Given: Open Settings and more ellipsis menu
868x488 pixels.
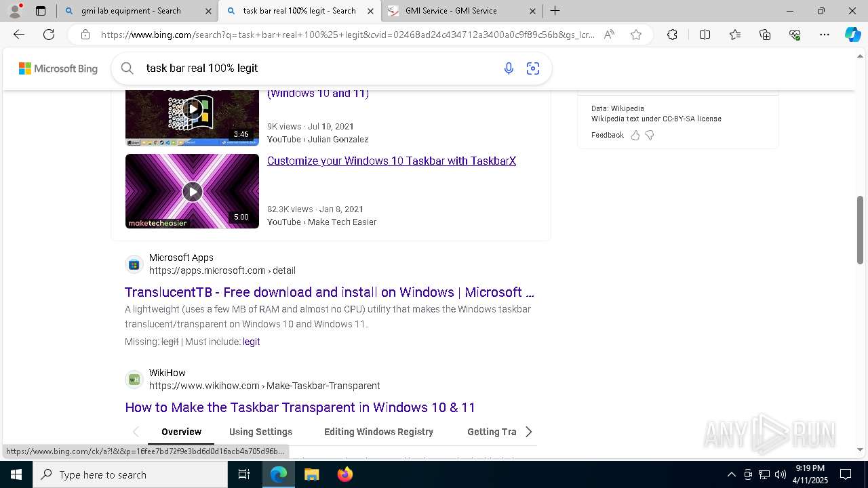Looking at the screenshot, I should (825, 35).
